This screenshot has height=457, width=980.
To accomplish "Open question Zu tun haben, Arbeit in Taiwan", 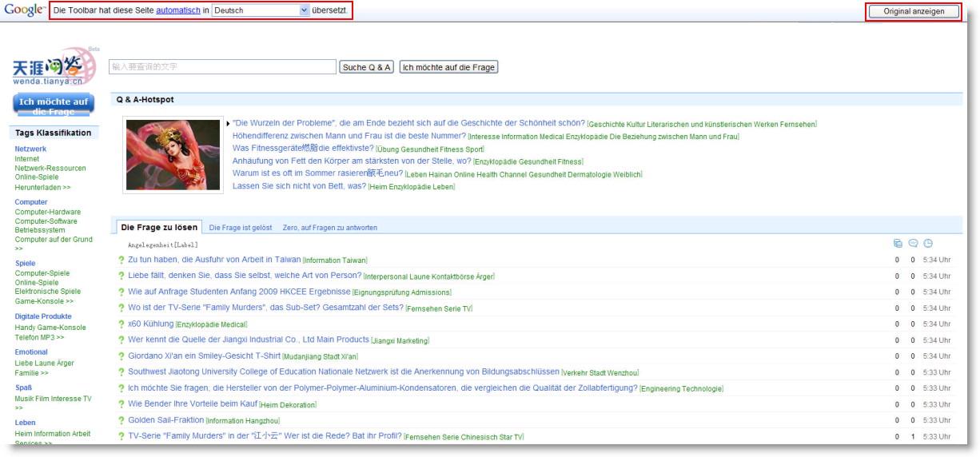I will pos(214,260).
